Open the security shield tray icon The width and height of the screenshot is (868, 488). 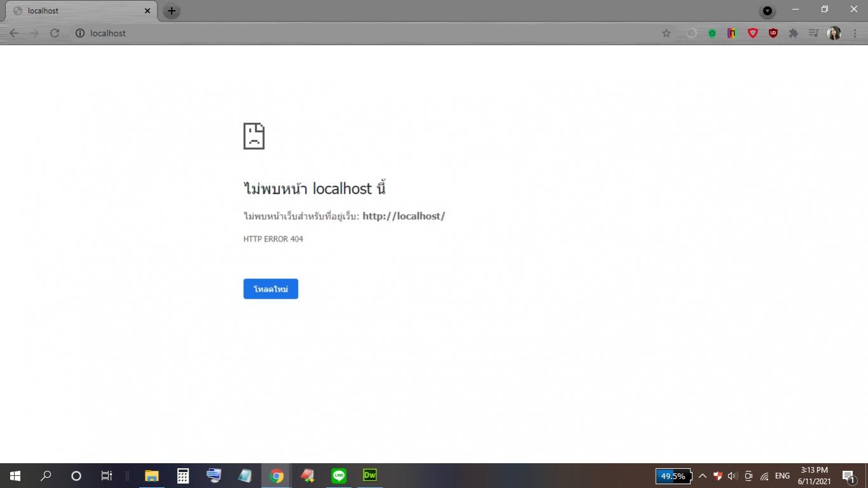[717, 476]
